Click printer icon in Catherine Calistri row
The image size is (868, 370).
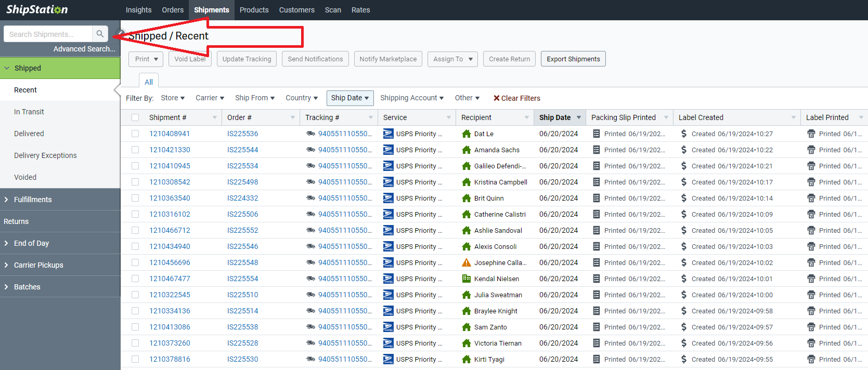pos(811,214)
